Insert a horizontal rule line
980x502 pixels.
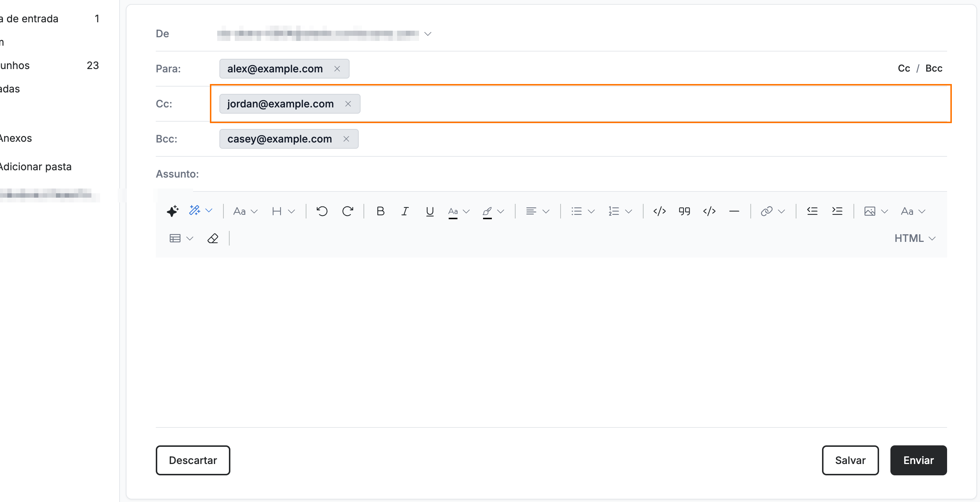(734, 211)
